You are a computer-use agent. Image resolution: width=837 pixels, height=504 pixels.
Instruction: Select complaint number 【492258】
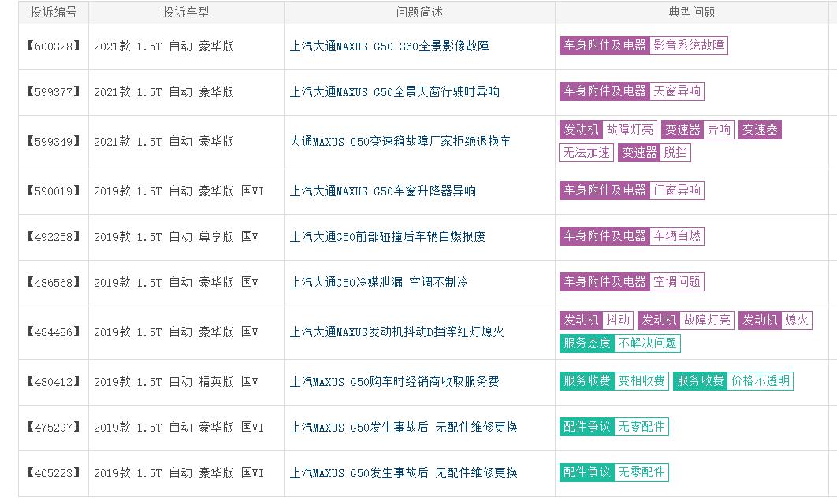(54, 237)
